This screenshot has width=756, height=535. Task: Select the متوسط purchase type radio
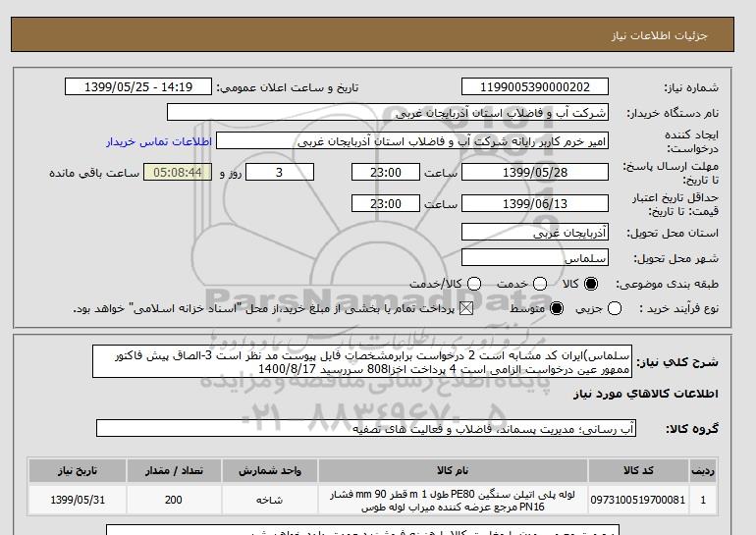557,308
